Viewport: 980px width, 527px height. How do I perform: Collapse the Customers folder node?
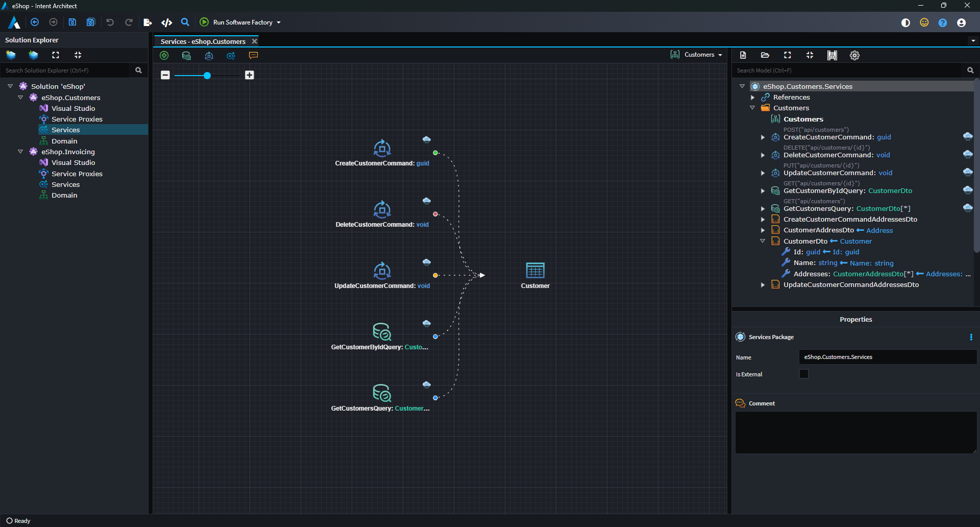[752, 108]
